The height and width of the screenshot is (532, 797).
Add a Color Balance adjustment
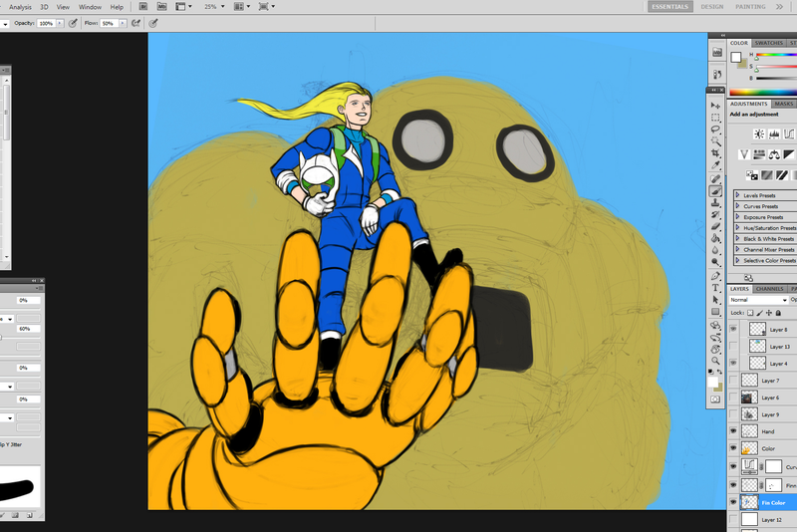tap(774, 154)
